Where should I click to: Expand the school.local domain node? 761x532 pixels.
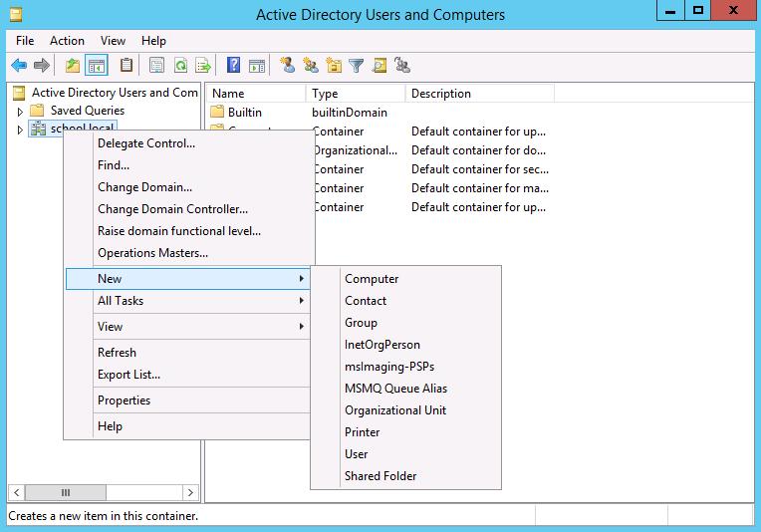pyautogui.click(x=20, y=131)
